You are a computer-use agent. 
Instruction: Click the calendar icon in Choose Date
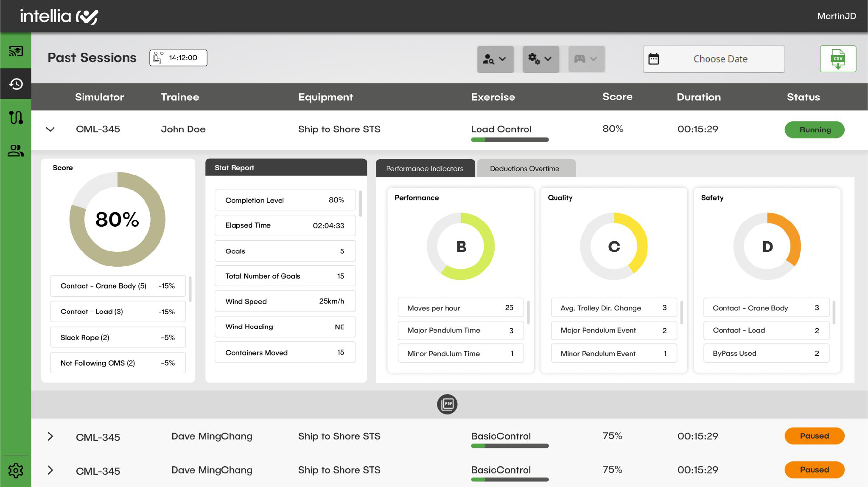tap(654, 59)
